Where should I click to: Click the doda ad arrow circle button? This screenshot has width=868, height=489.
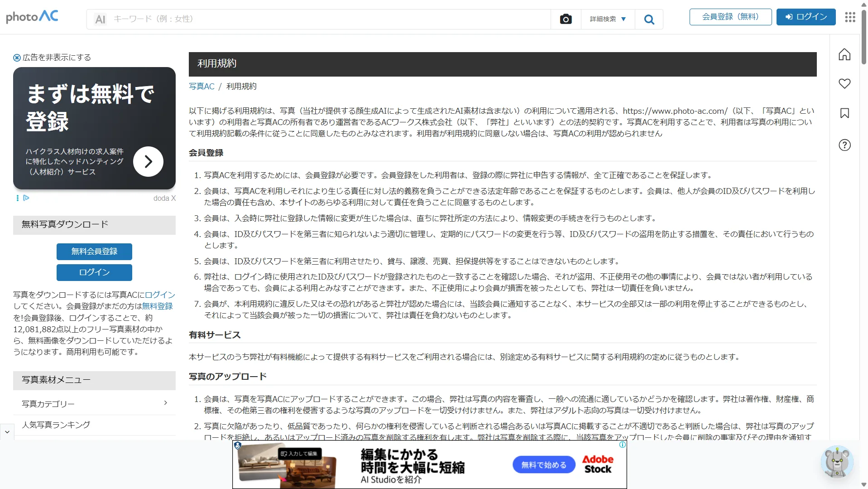click(x=148, y=161)
